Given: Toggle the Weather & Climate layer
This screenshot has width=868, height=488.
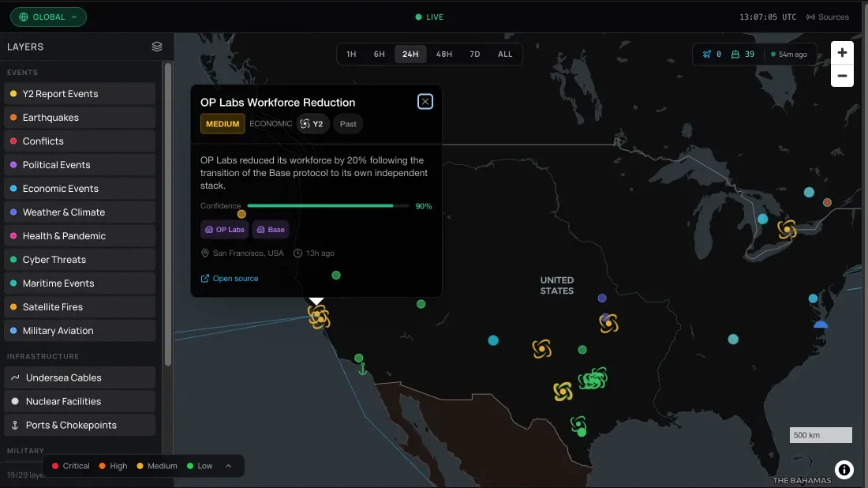Looking at the screenshot, I should (x=80, y=212).
